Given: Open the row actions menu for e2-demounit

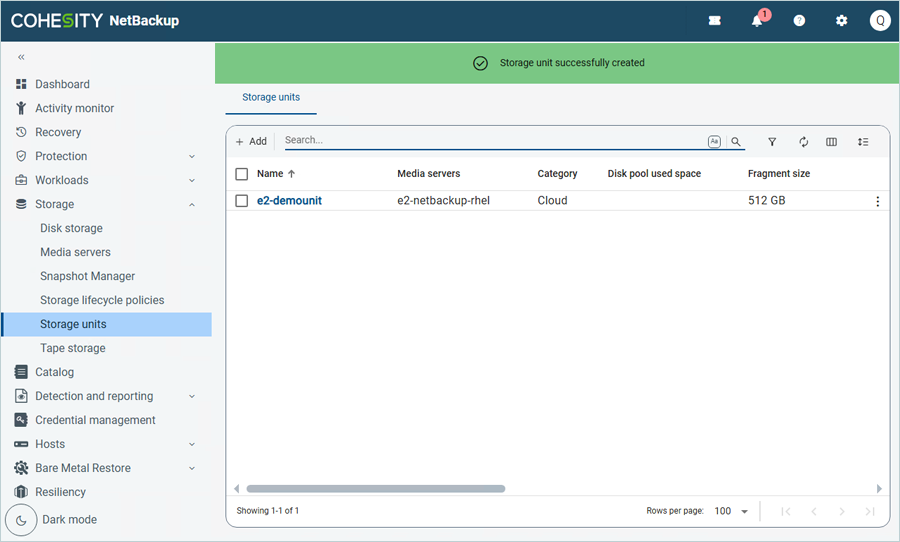Looking at the screenshot, I should click(x=877, y=201).
